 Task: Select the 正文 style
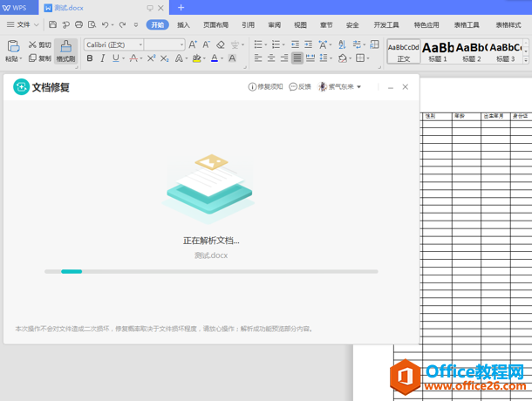click(404, 51)
